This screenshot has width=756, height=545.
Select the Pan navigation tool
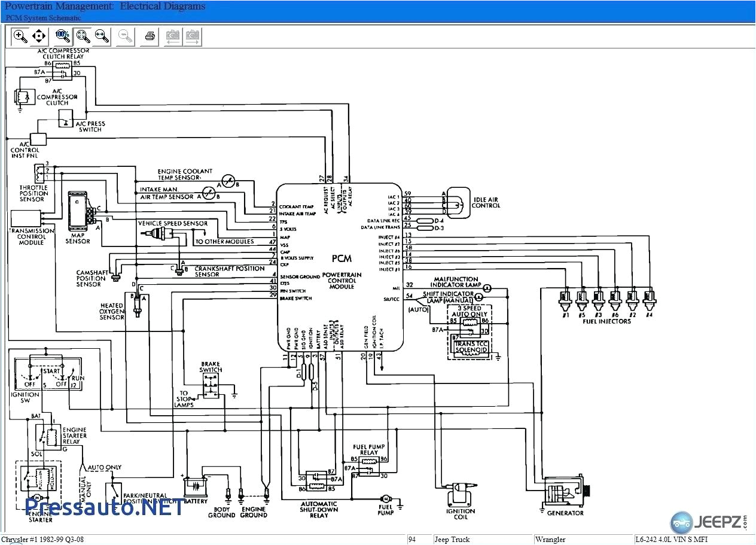coord(38,36)
